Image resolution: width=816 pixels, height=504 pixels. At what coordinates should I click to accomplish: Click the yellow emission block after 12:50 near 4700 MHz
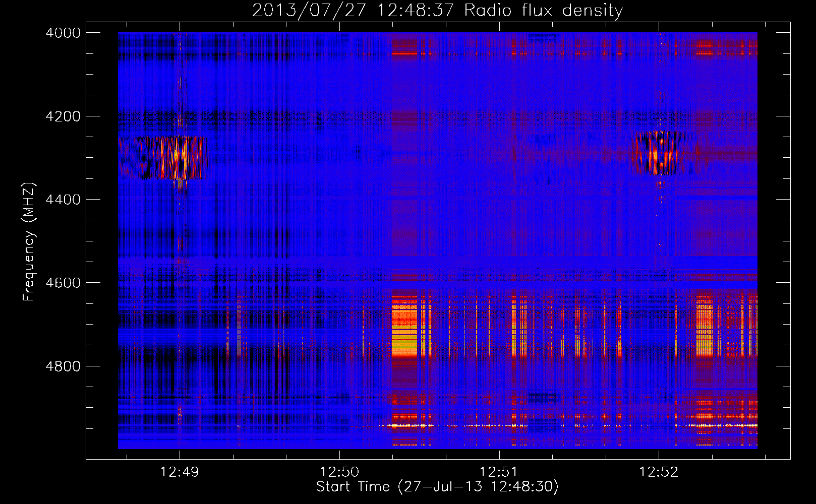pyautogui.click(x=404, y=326)
